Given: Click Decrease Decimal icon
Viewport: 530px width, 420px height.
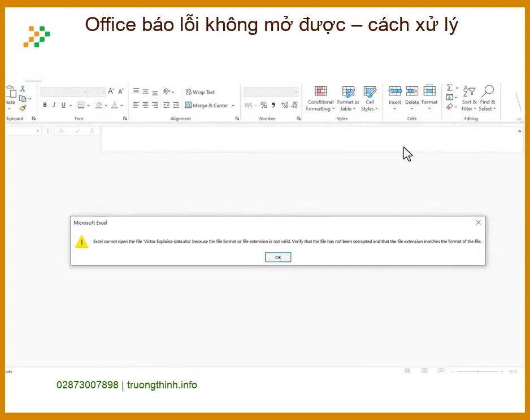Looking at the screenshot, I should tap(294, 106).
